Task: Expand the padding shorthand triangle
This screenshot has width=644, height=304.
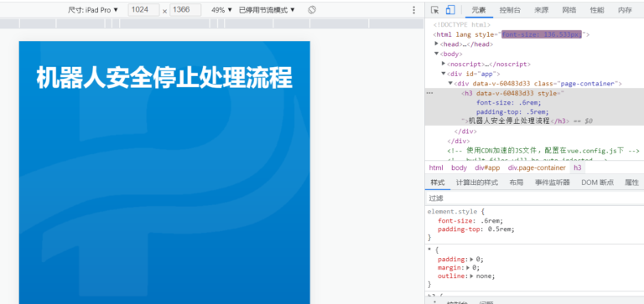Action: (x=472, y=260)
